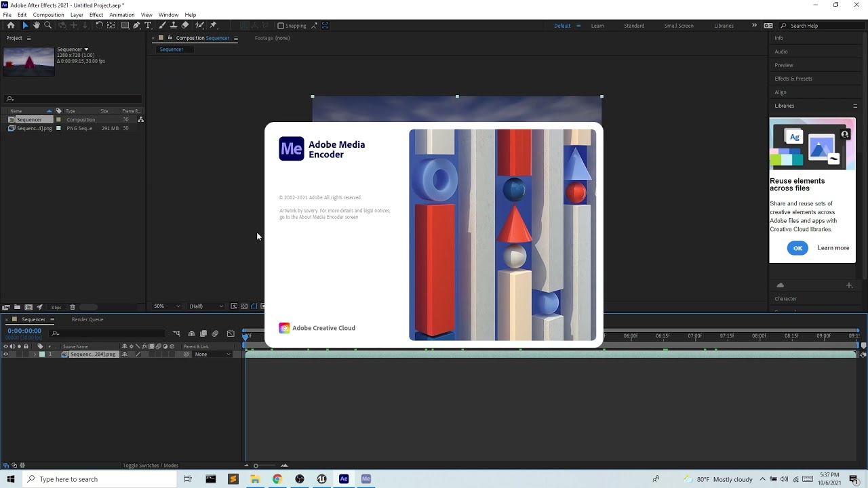Image resolution: width=868 pixels, height=488 pixels.
Task: Click the Learn more link
Action: click(x=833, y=248)
